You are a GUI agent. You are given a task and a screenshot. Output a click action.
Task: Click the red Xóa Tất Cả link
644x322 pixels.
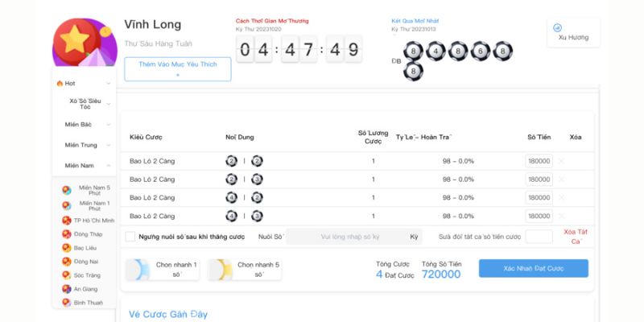576,237
